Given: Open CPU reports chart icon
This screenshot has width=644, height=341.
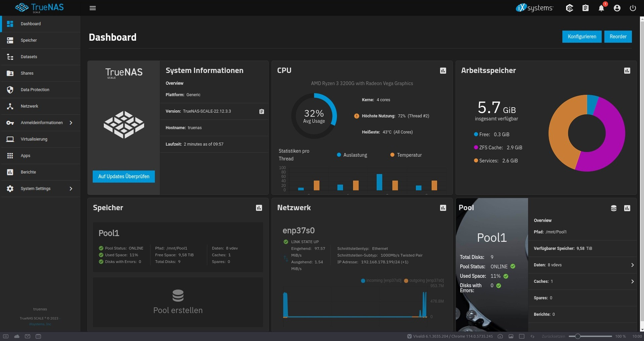Looking at the screenshot, I should tap(443, 71).
